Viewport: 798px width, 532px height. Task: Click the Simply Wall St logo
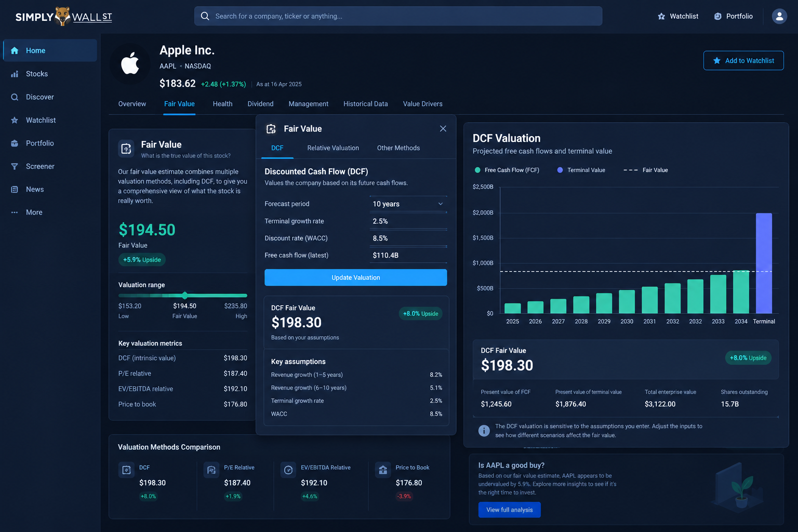coord(64,17)
